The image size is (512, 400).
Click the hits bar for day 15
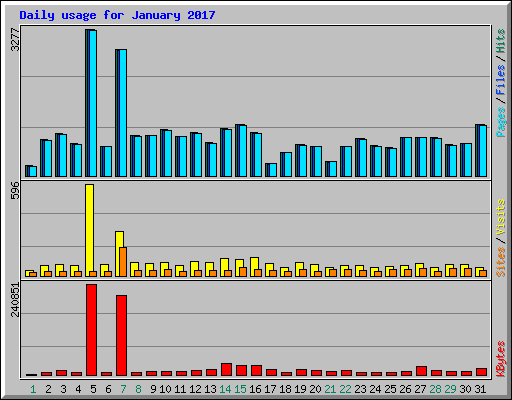coord(241,151)
